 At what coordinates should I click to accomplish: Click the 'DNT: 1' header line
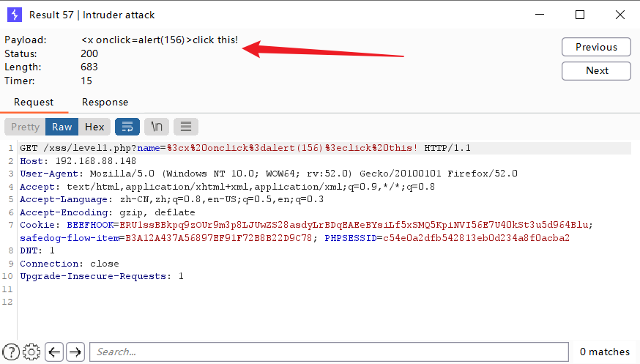point(37,250)
